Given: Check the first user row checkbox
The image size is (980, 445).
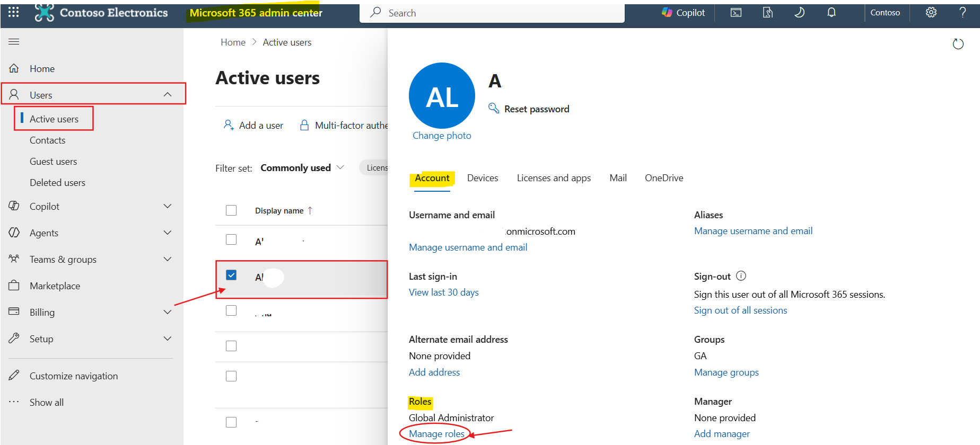Looking at the screenshot, I should point(231,239).
